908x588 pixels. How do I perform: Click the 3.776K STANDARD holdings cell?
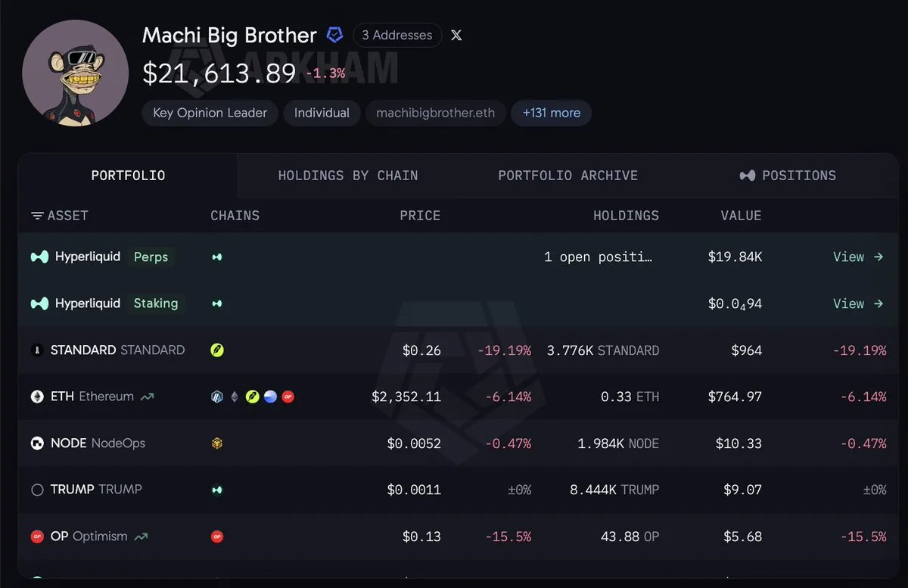pos(603,350)
